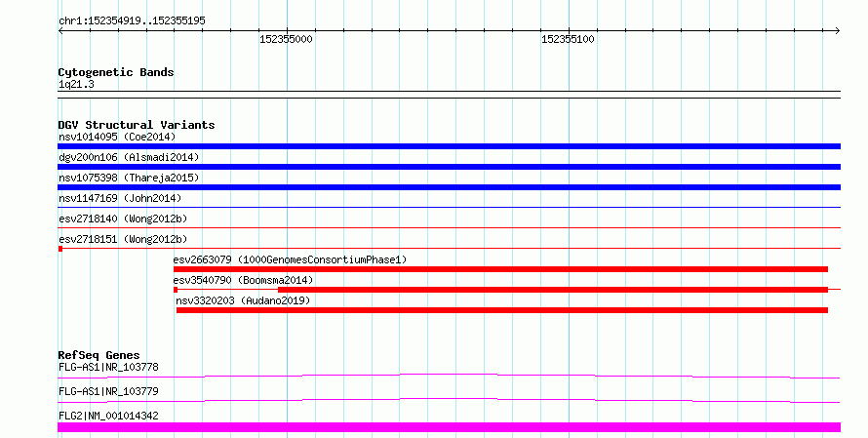Click the blue bar for nsv1075398
The height and width of the screenshot is (438, 868).
coord(449,187)
